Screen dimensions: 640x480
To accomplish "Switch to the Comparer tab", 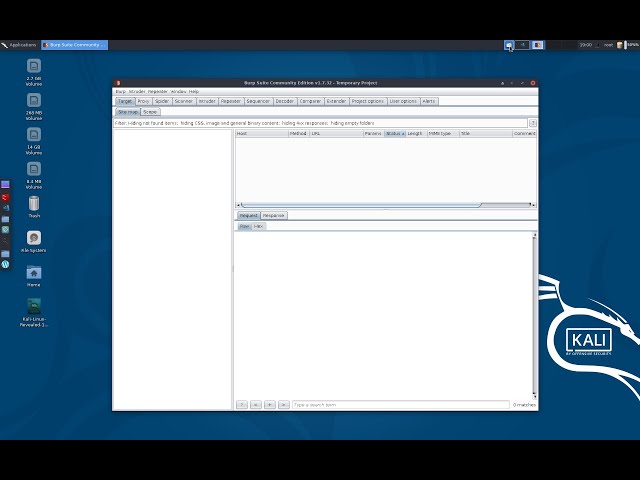I will click(310, 101).
